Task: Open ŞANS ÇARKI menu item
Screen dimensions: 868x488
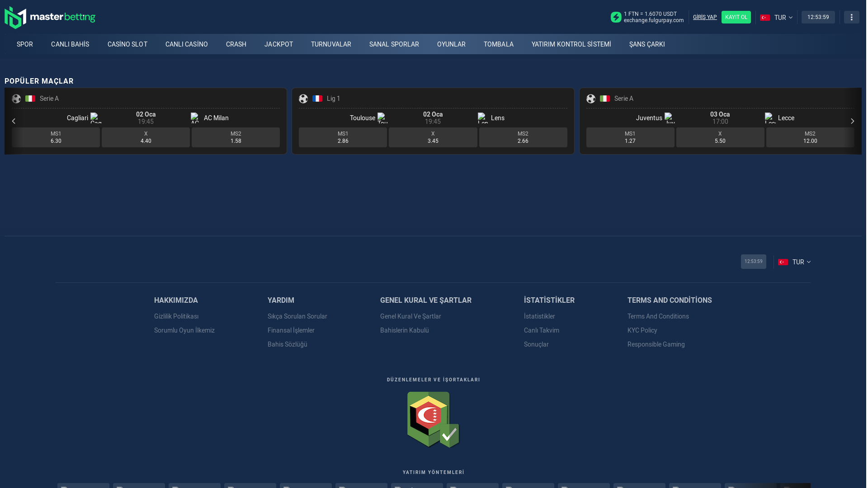Action: pos(647,44)
